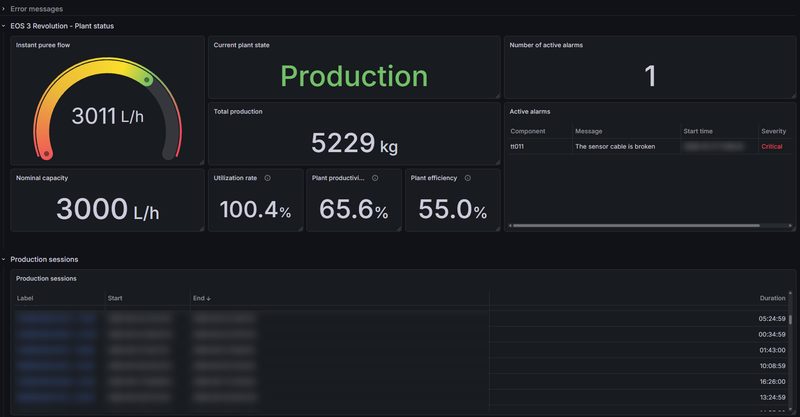Collapse the EOS 3 Revolution - Plant status row

pos(62,26)
